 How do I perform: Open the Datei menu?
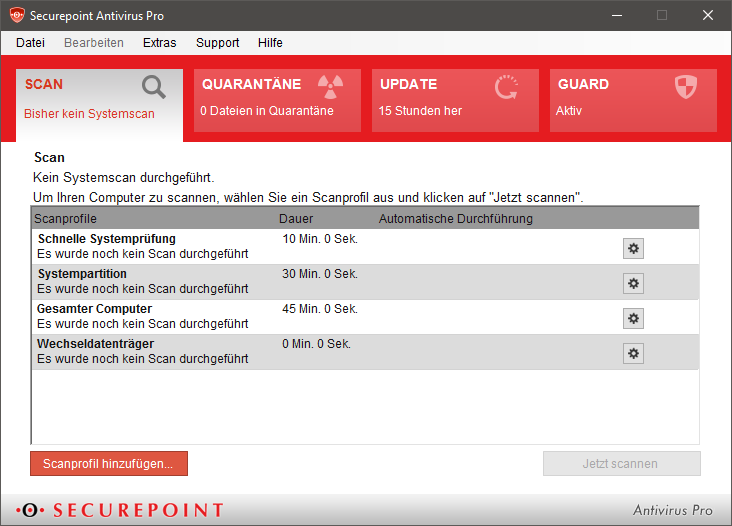click(31, 43)
